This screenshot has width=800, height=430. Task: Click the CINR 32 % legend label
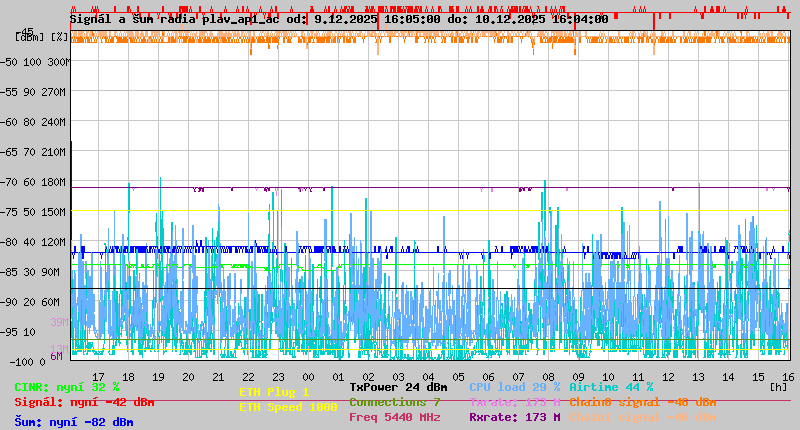pos(67,387)
